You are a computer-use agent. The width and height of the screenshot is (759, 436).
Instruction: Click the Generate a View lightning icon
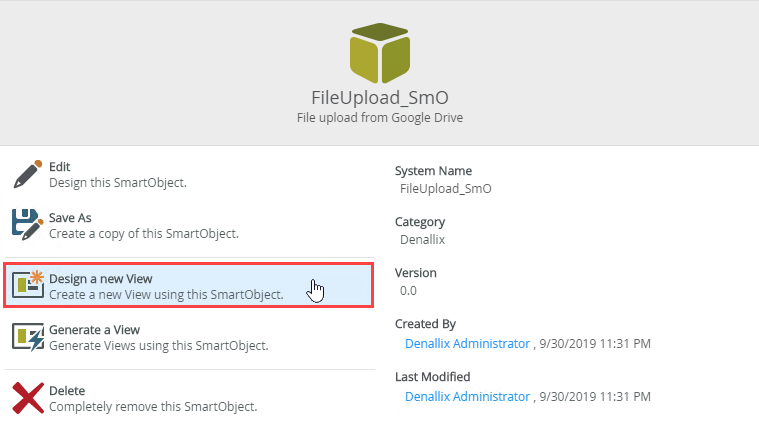click(28, 337)
